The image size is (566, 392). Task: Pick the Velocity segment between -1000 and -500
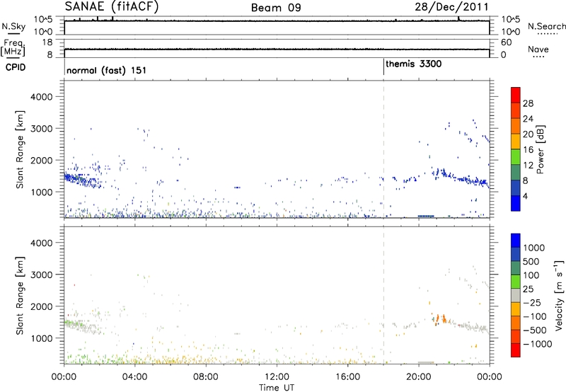[516, 336]
